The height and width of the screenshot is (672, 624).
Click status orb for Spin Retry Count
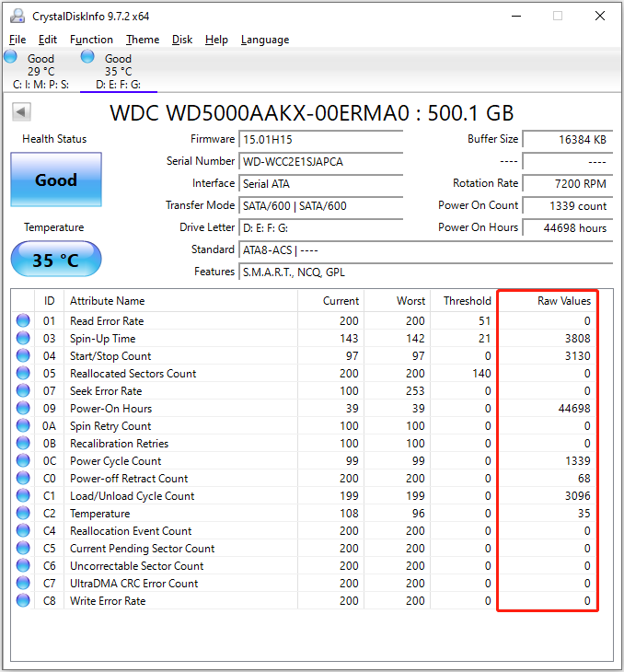[23, 425]
